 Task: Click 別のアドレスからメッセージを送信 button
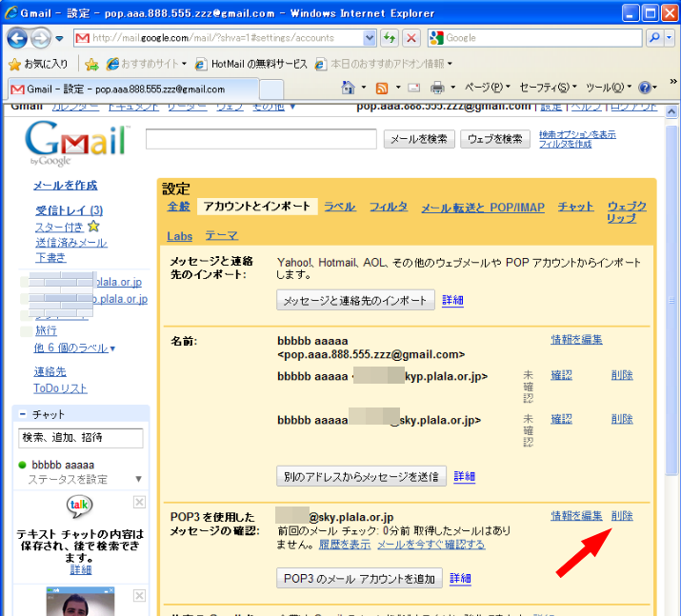[x=361, y=477]
